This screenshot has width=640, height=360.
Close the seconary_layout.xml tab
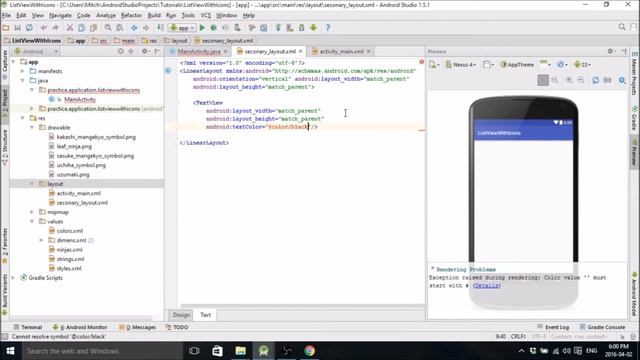[x=300, y=51]
